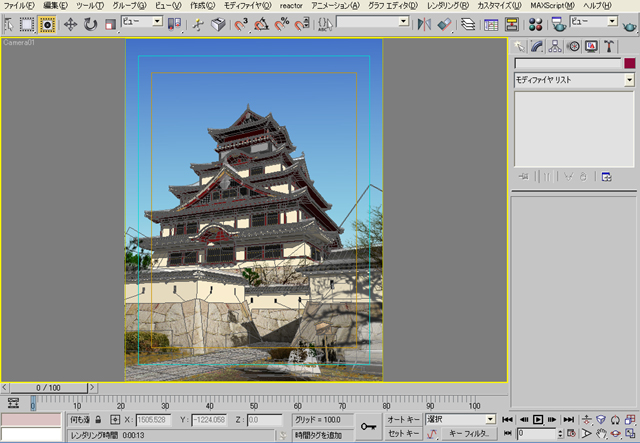The width and height of the screenshot is (640, 443).
Task: Open the レンダリング menu
Action: (x=447, y=6)
